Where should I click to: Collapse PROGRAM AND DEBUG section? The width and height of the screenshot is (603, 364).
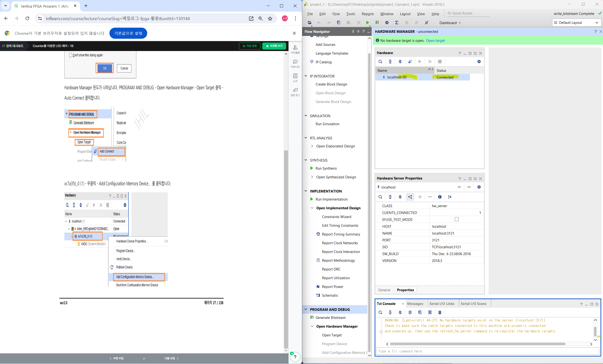pos(306,309)
